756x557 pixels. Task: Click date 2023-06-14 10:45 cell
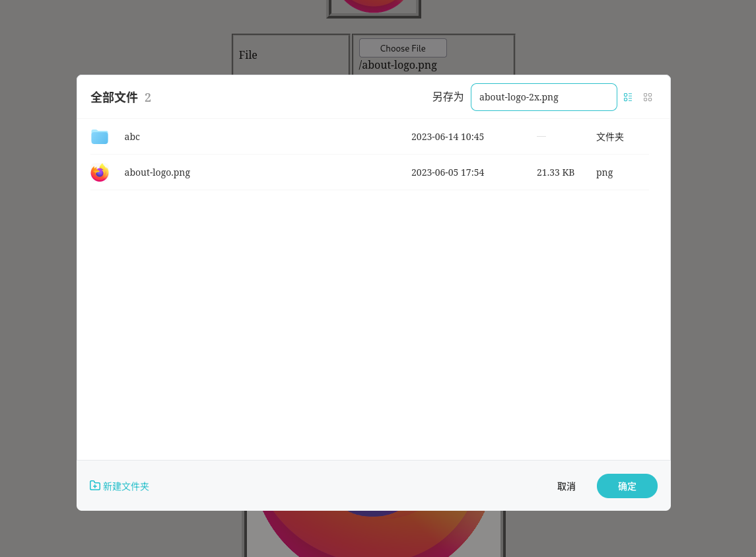click(448, 137)
